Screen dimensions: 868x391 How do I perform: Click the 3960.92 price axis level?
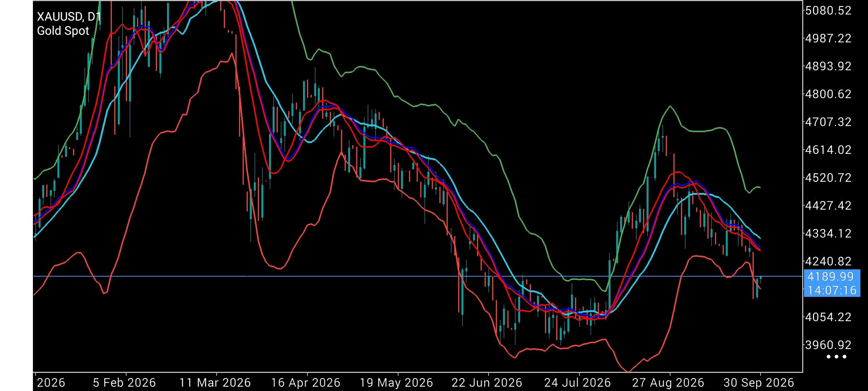point(828,345)
